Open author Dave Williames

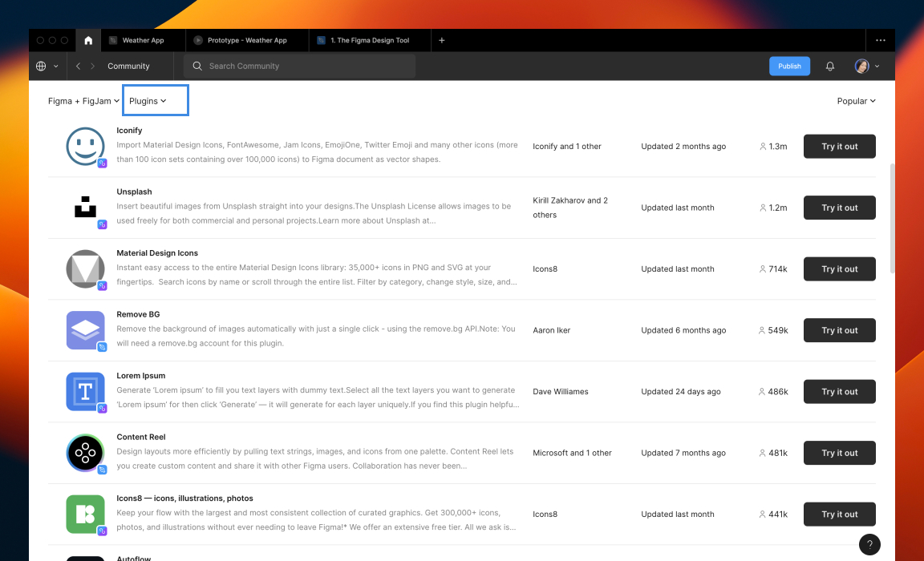tap(561, 391)
